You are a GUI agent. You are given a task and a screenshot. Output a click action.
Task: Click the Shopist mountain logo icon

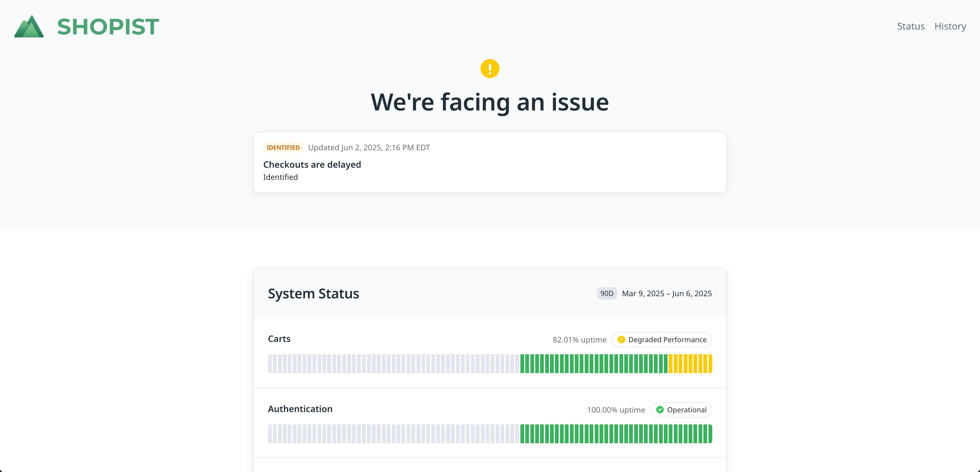tap(29, 26)
